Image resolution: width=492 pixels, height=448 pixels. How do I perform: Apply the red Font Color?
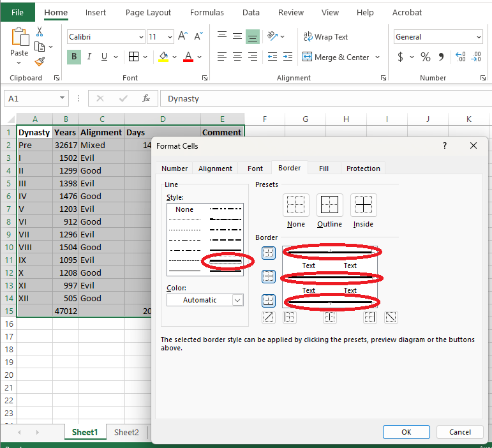(188, 57)
